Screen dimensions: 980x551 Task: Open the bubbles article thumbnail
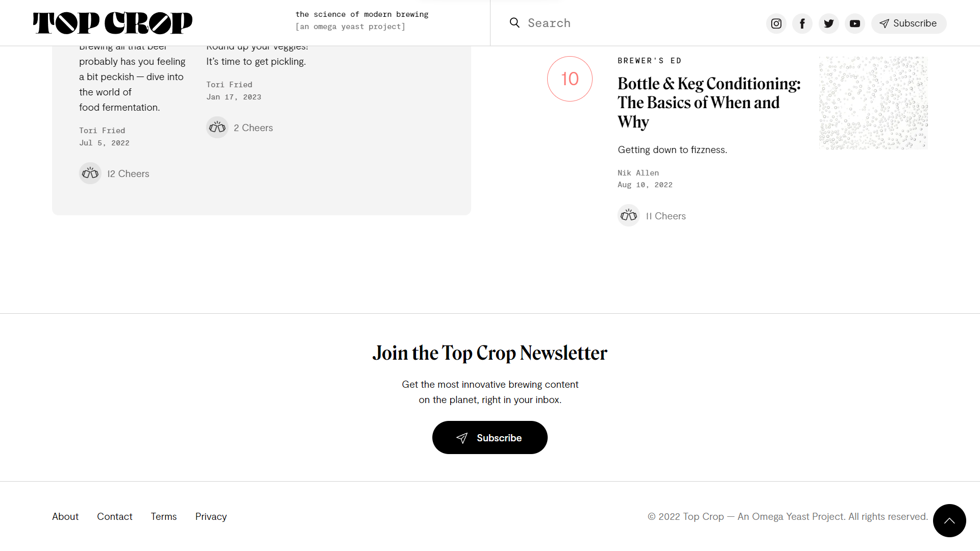click(873, 103)
